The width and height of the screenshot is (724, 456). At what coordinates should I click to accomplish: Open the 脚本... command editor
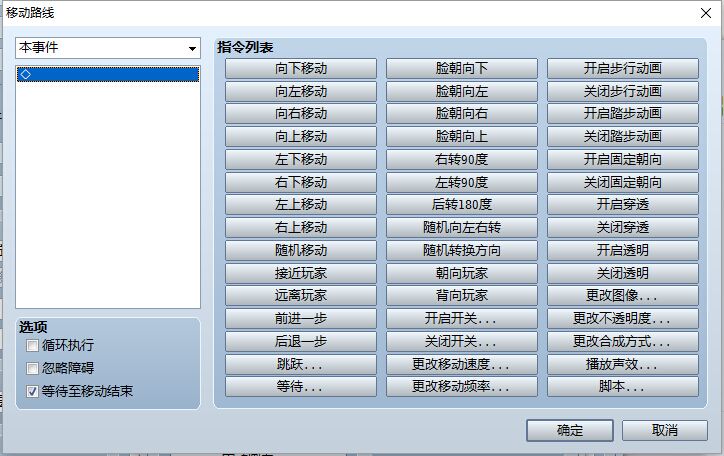click(x=623, y=386)
